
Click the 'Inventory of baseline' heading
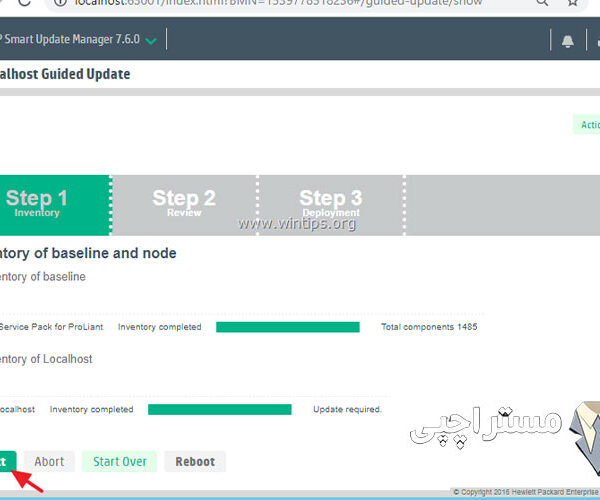click(x=42, y=277)
